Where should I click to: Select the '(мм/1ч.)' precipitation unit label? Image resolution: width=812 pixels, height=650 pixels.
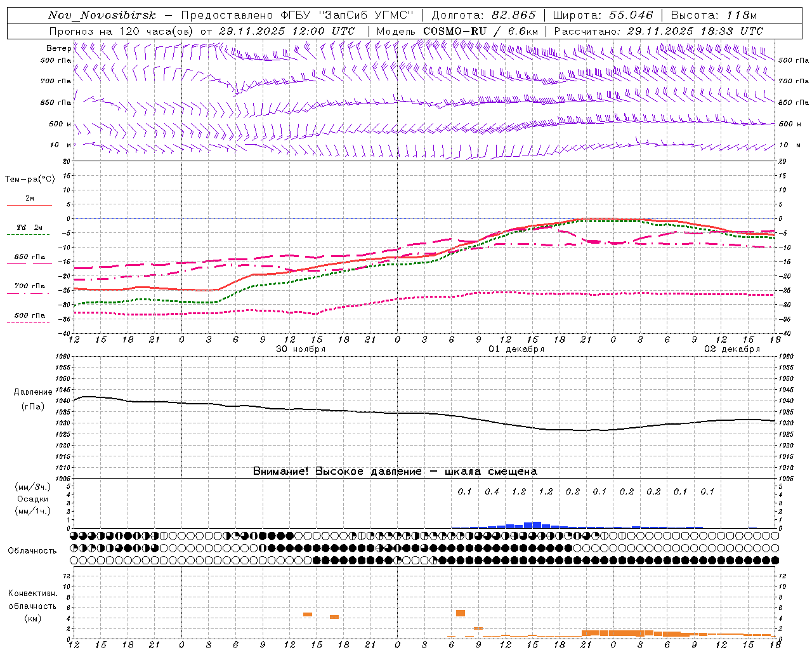[33, 511]
